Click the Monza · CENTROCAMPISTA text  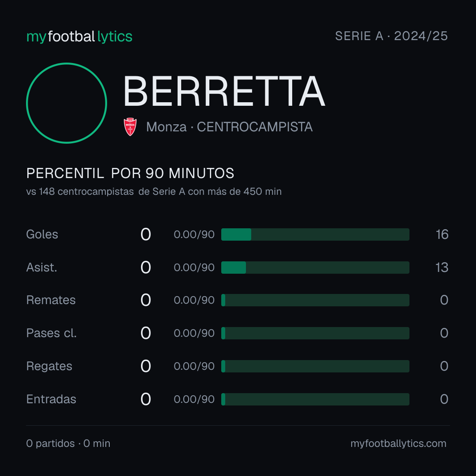(229, 127)
